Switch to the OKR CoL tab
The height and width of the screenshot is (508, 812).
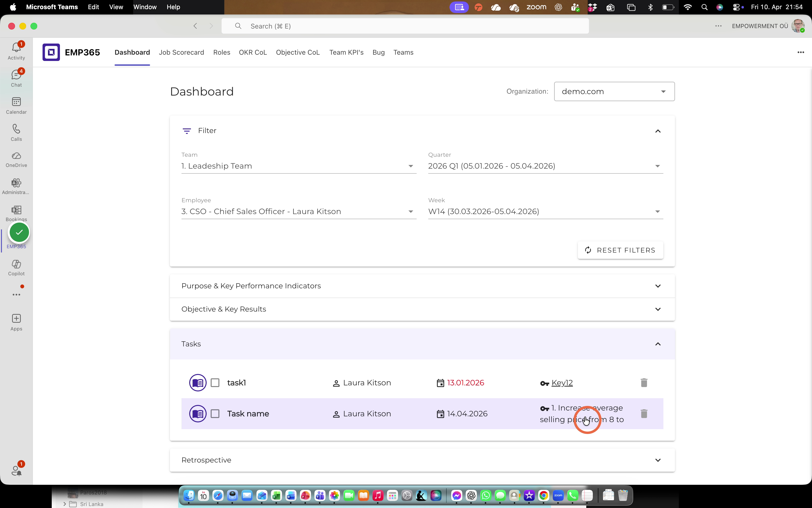pos(253,52)
